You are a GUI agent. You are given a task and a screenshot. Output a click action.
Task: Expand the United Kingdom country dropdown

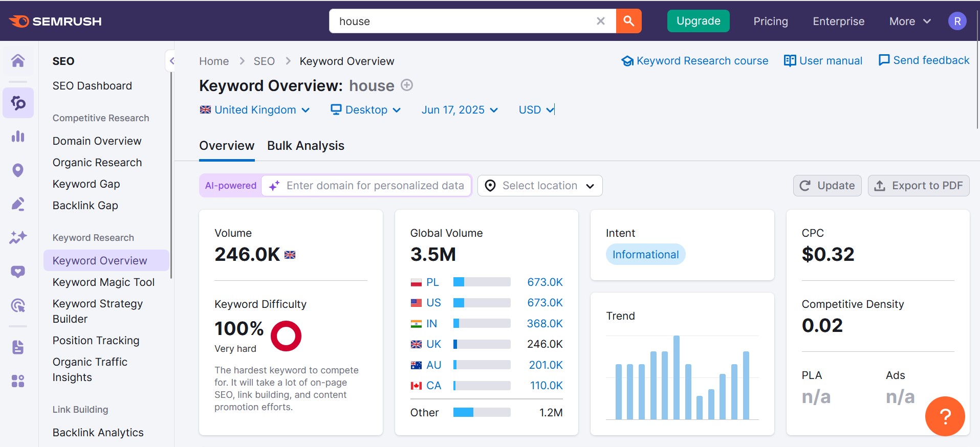click(255, 110)
